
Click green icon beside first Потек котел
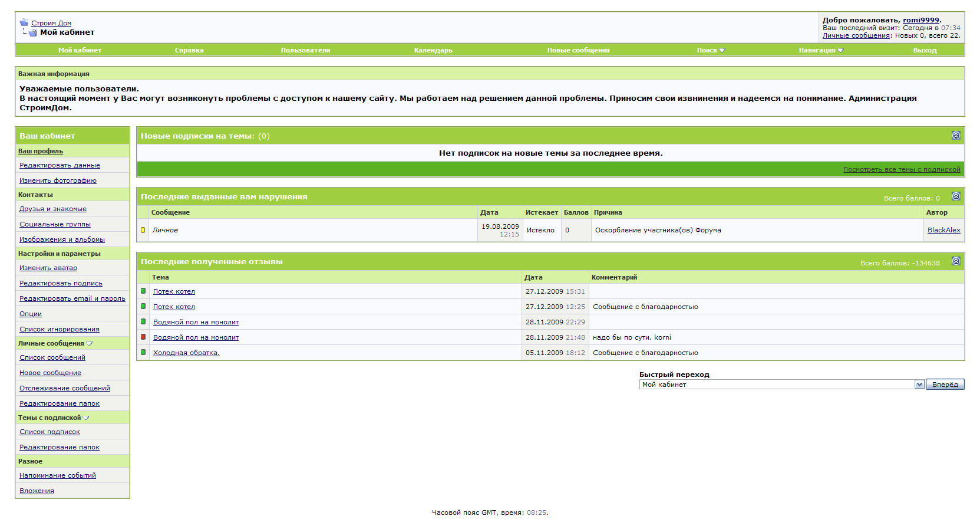(143, 291)
